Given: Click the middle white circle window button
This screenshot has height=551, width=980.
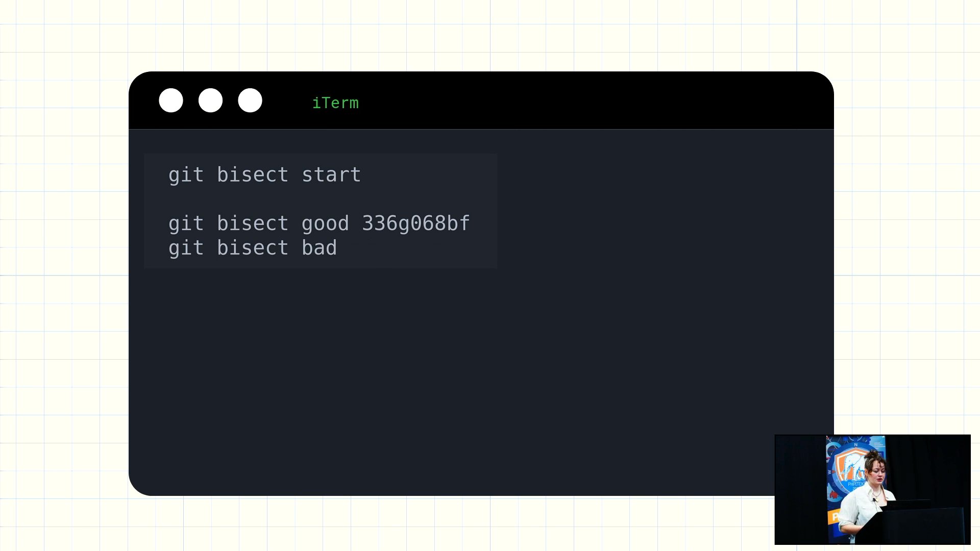Looking at the screenshot, I should (x=210, y=101).
